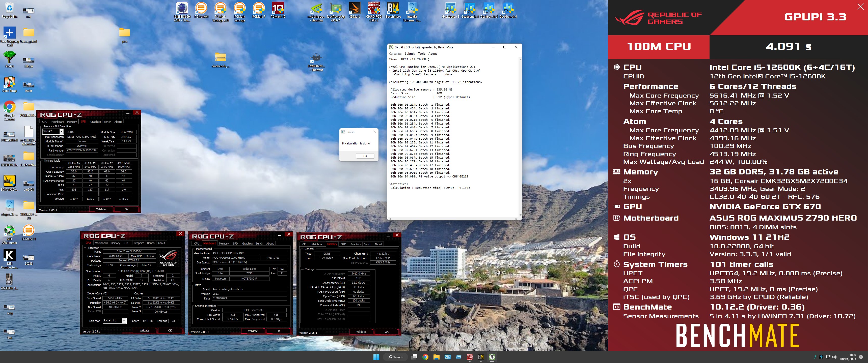Click OK in the PI calculation done dialog

coord(365,156)
